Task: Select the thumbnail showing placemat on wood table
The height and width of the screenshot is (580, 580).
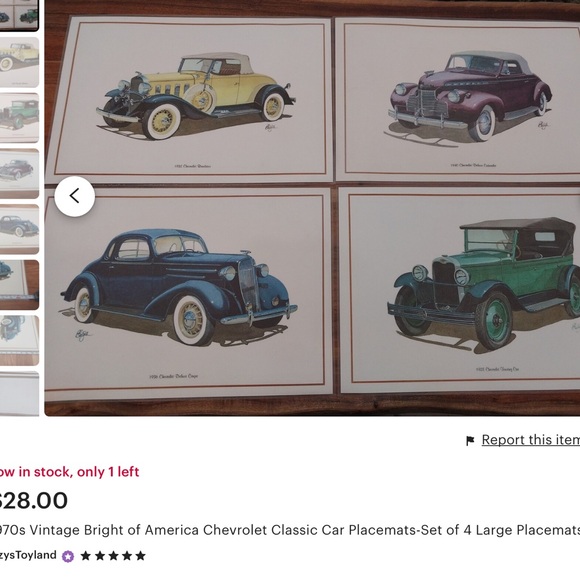Action: (x=19, y=285)
